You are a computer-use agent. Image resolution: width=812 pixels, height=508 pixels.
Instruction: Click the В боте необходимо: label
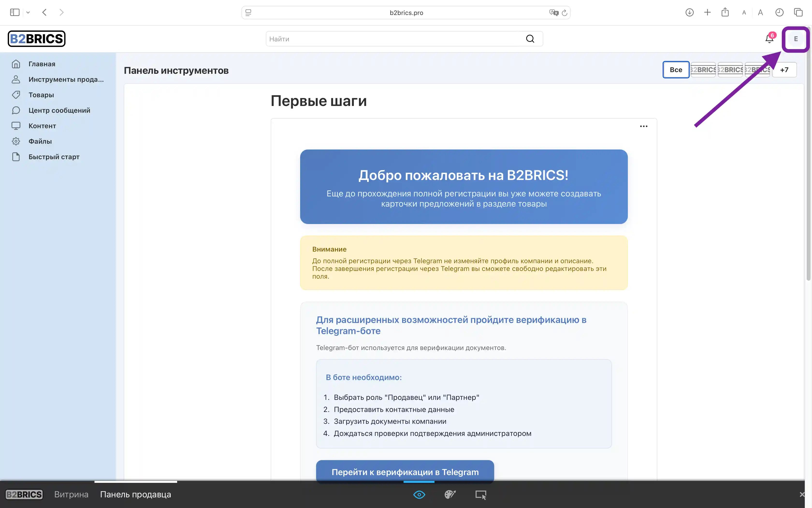coord(364,377)
